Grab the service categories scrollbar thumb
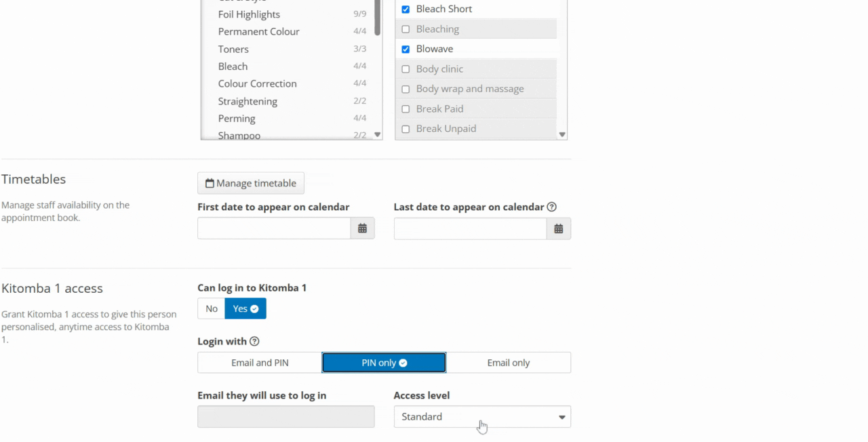 [x=377, y=18]
